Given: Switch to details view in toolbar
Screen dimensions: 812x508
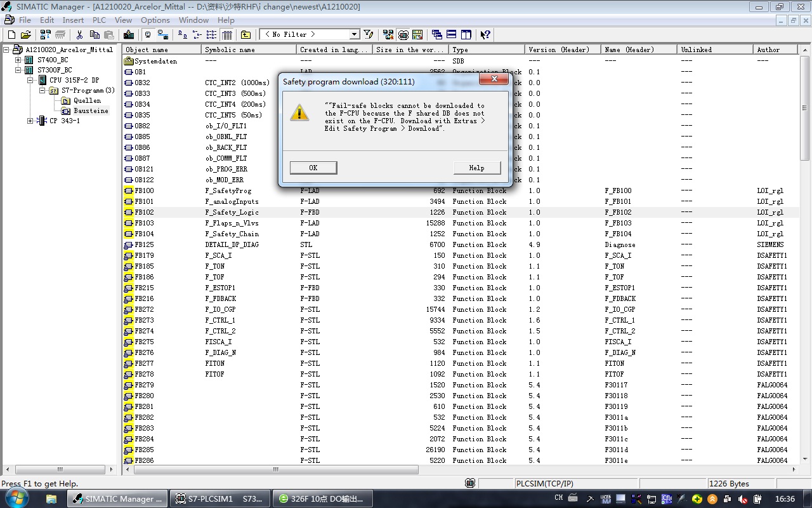Looking at the screenshot, I should 226,34.
